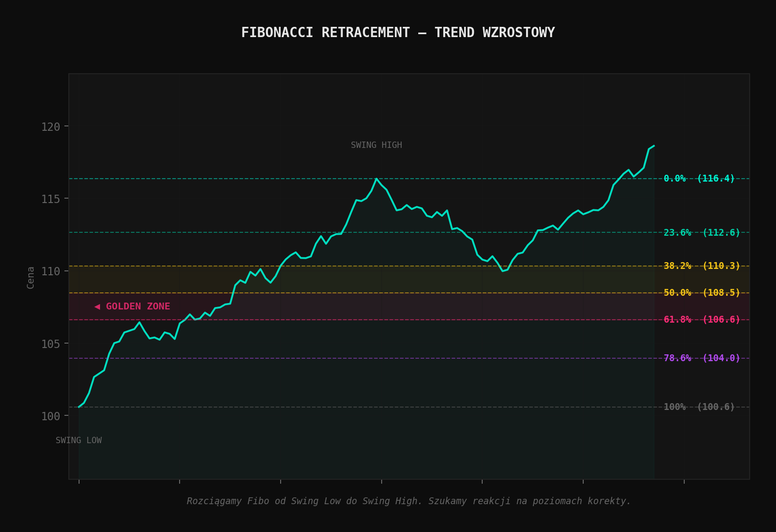This screenshot has height=532, width=776.
Task: Click the y-axis tick label '110'
Action: [x=51, y=271]
